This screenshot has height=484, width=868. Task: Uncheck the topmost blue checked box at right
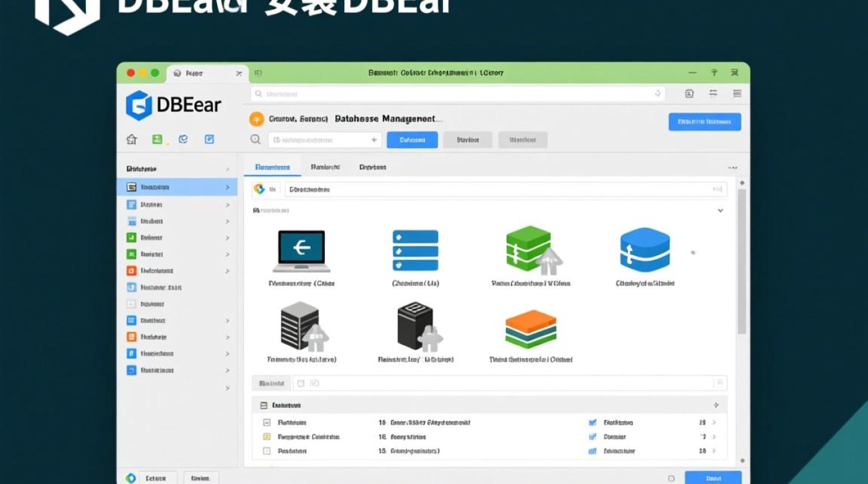pyautogui.click(x=592, y=423)
